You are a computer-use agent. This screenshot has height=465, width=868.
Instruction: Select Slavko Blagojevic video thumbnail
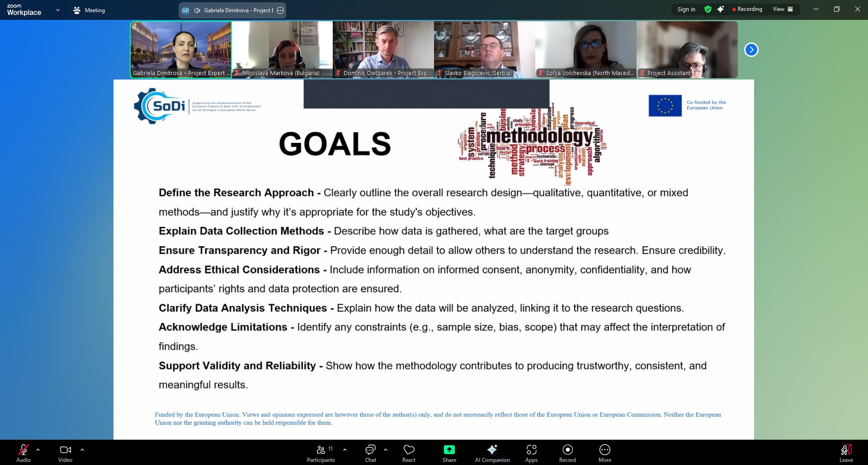click(485, 50)
